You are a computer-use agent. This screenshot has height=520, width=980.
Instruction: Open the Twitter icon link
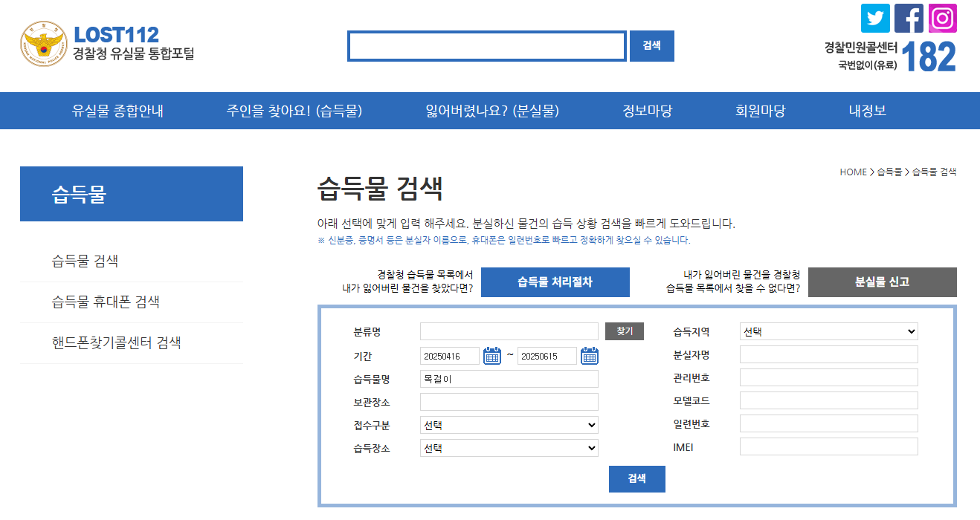[875, 19]
